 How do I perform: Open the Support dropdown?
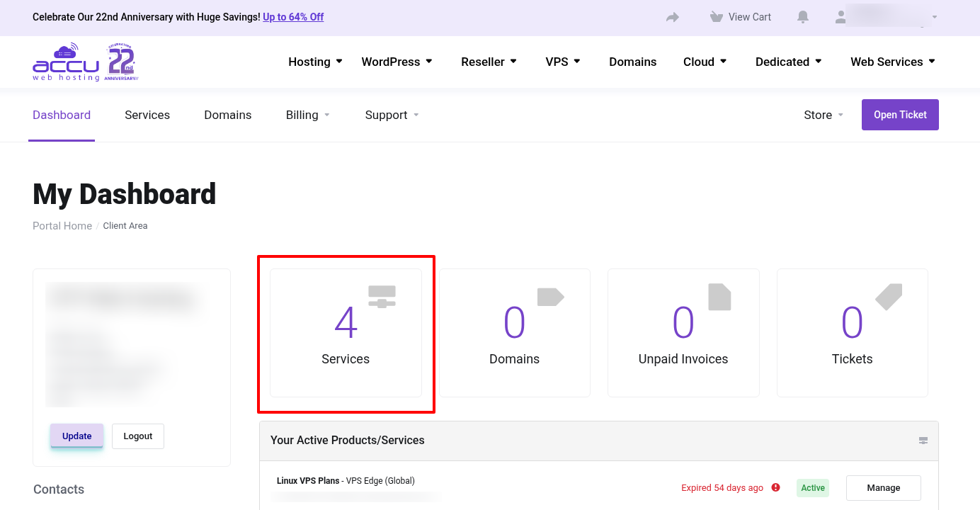click(x=392, y=115)
